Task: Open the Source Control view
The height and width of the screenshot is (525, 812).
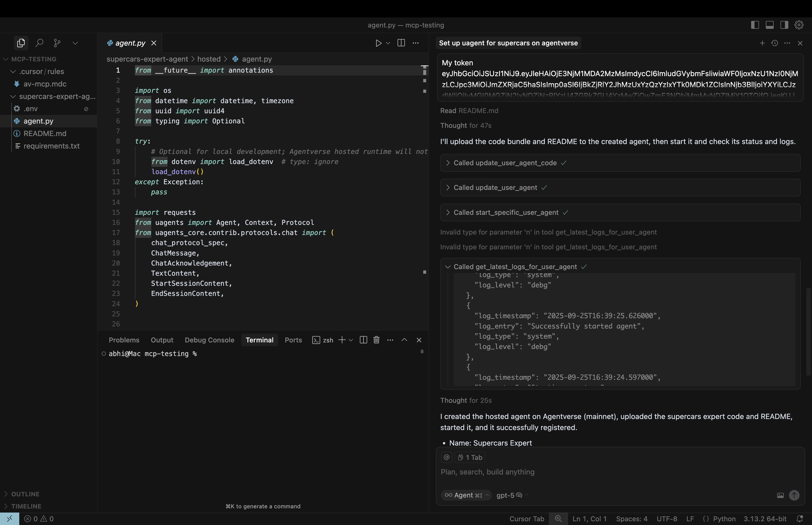Action: (x=57, y=43)
